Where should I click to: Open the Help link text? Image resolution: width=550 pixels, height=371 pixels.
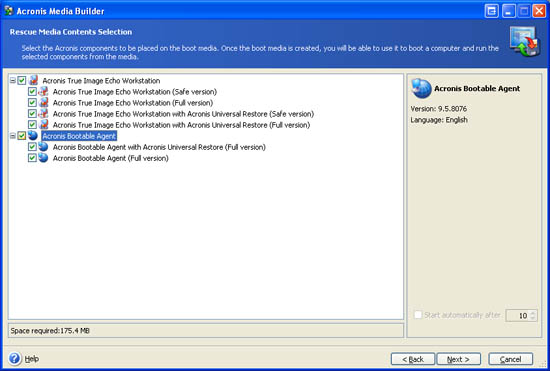tap(32, 359)
